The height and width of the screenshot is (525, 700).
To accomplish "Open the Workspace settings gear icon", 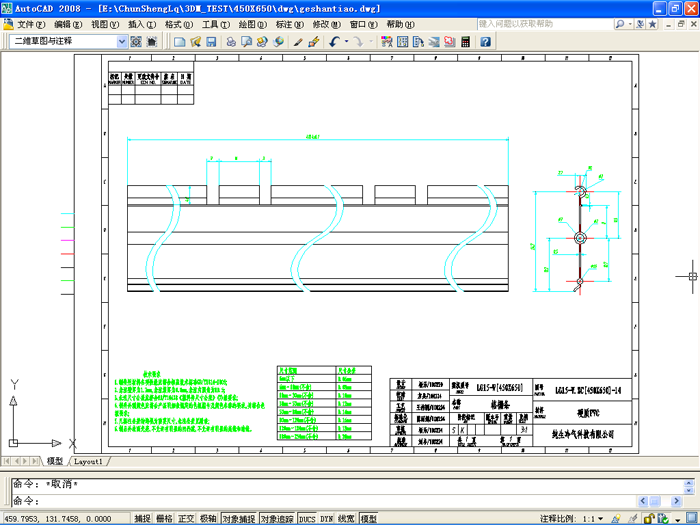I will (136, 42).
